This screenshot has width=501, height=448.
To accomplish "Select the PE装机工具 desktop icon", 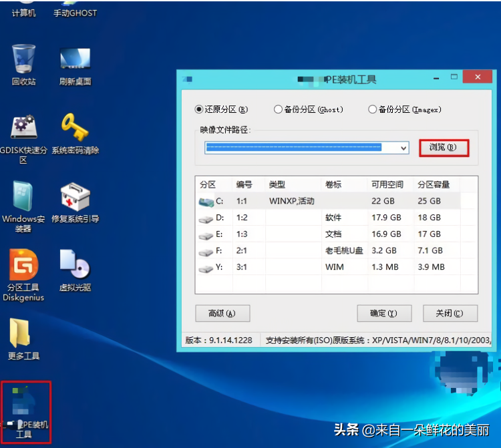I will click(x=25, y=412).
